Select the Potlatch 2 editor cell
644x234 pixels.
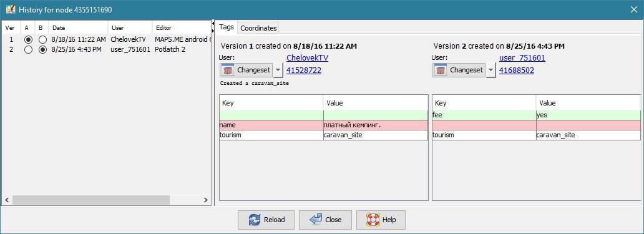point(181,50)
